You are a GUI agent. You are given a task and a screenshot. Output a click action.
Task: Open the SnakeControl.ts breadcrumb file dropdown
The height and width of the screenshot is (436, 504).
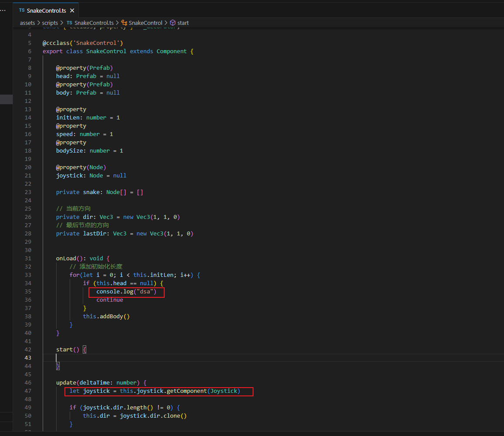click(94, 23)
